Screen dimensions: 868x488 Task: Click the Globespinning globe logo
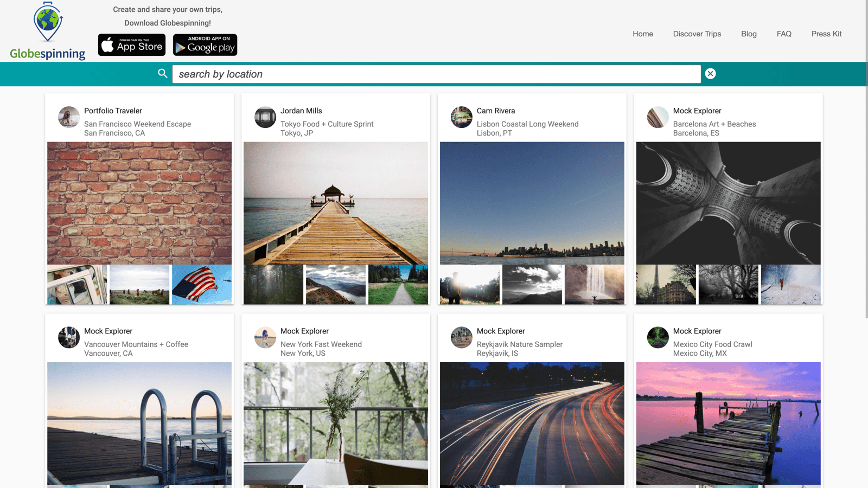(46, 24)
